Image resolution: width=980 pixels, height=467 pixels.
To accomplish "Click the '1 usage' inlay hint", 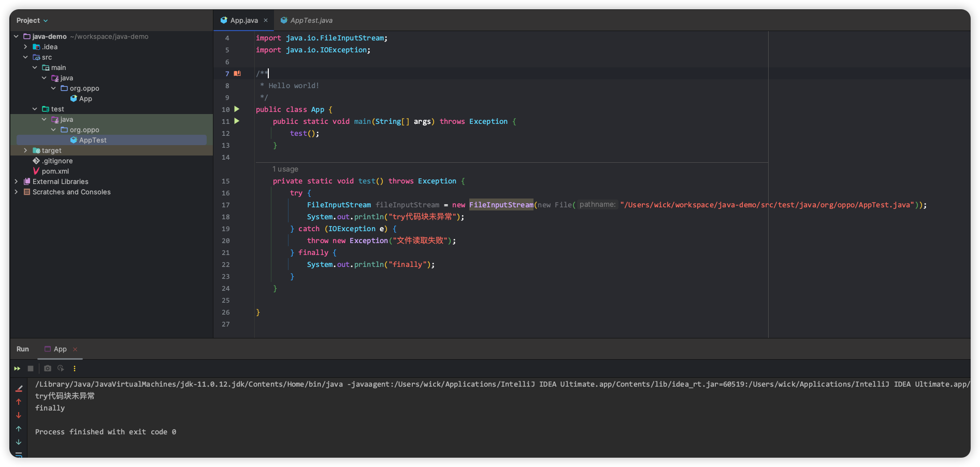I will pos(285,169).
